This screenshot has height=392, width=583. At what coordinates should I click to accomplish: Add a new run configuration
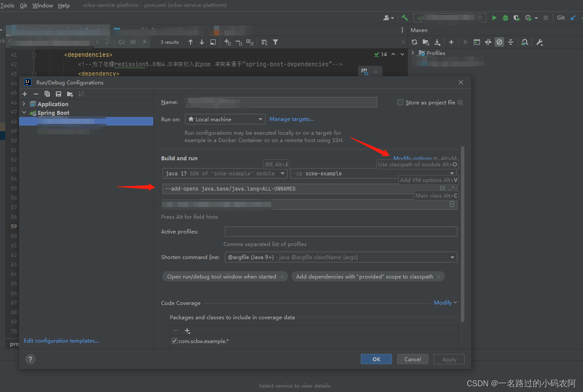click(25, 94)
